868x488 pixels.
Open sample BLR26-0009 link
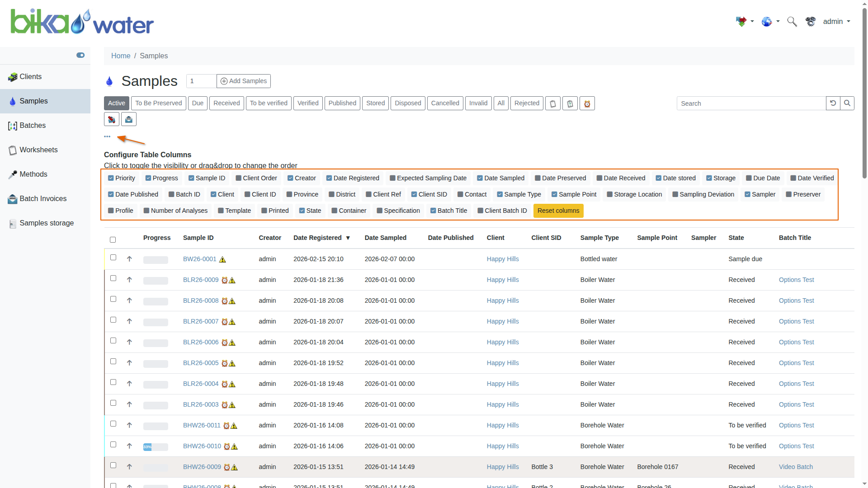click(201, 280)
